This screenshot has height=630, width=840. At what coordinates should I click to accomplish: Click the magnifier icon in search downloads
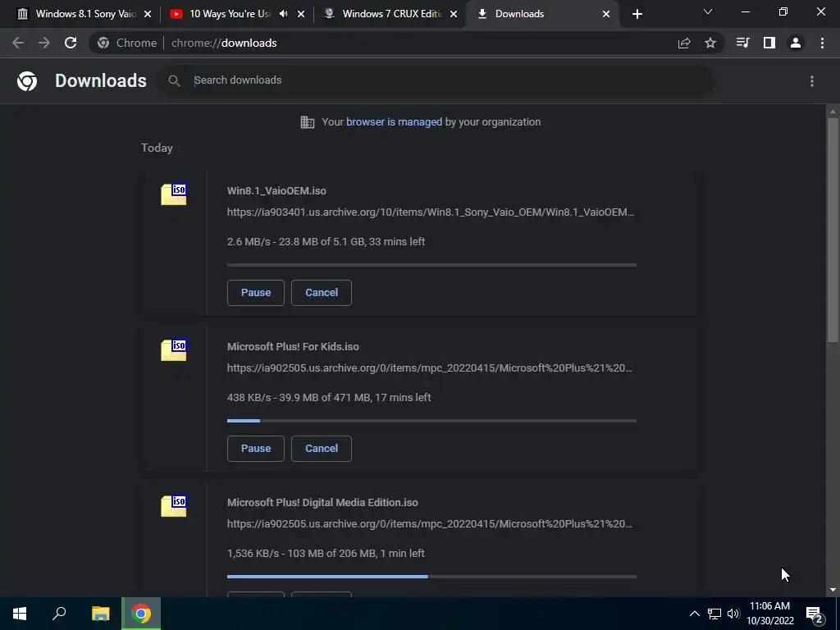point(174,81)
